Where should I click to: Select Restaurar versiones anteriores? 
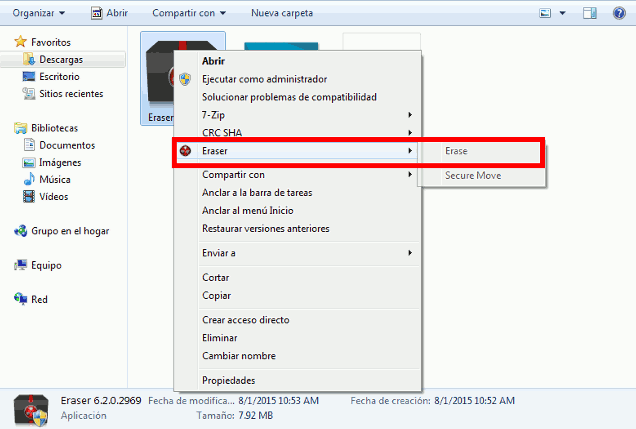point(266,228)
